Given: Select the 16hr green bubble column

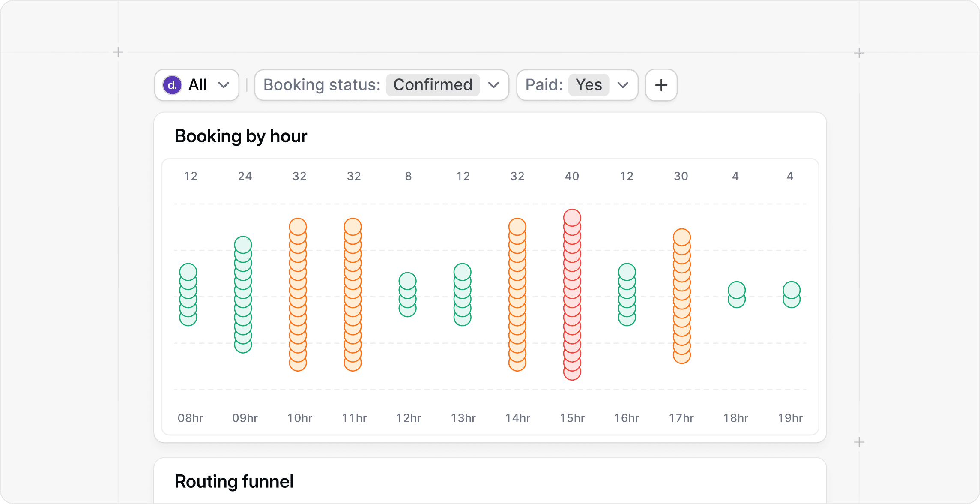Looking at the screenshot, I should click(x=627, y=295).
